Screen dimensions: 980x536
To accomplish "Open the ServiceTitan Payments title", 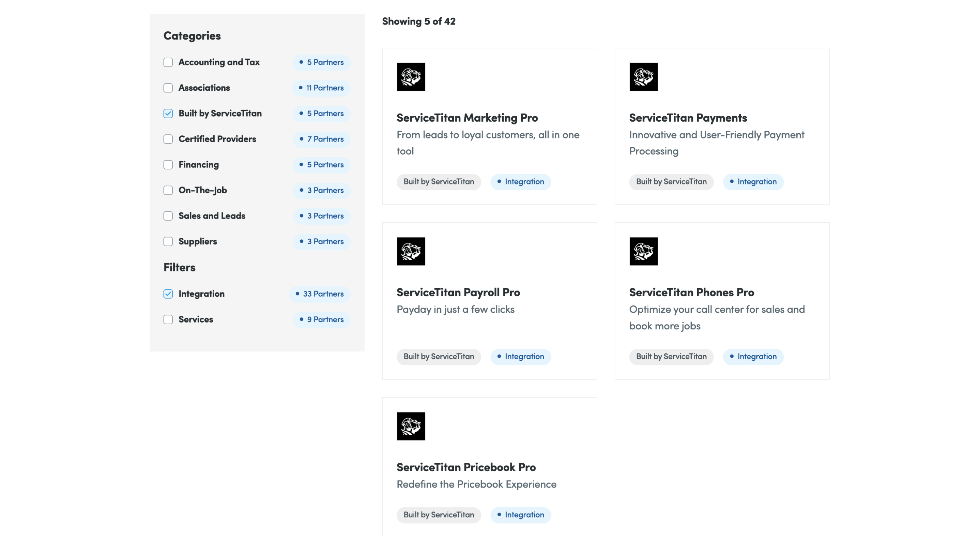I will [688, 118].
